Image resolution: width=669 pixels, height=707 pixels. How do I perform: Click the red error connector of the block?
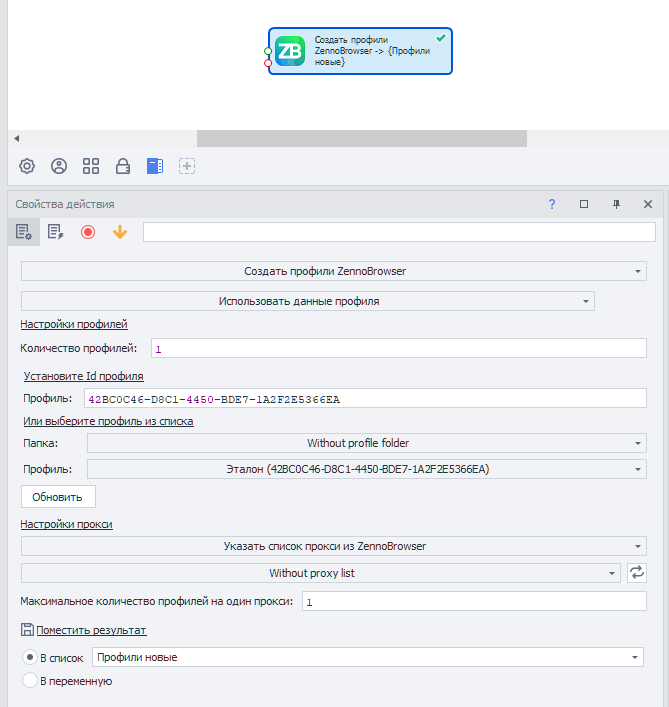point(268,63)
